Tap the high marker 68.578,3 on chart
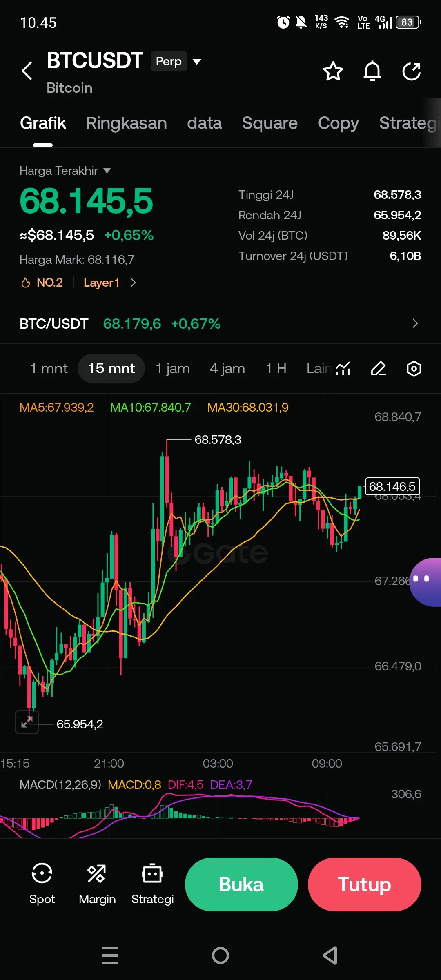Screen dimensions: 441x980 point(218,440)
